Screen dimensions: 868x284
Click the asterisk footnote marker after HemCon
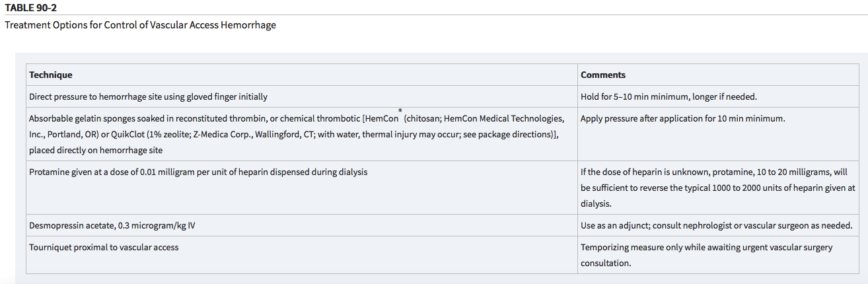coord(400,111)
